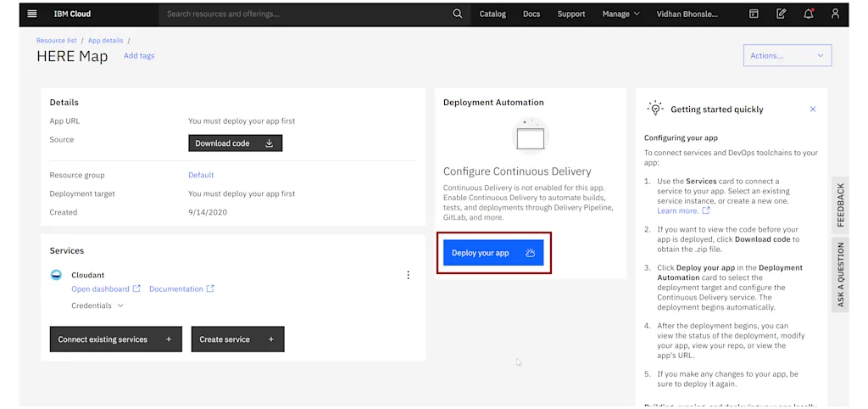
Task: Open the Learn more link
Action: [x=677, y=210]
